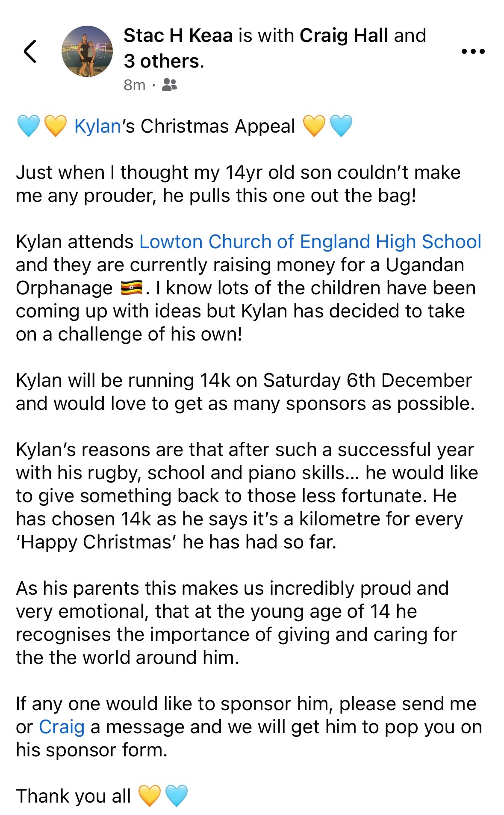Tap the Craig link in sponsor paragraph
This screenshot has height=815, width=504.
(x=62, y=727)
